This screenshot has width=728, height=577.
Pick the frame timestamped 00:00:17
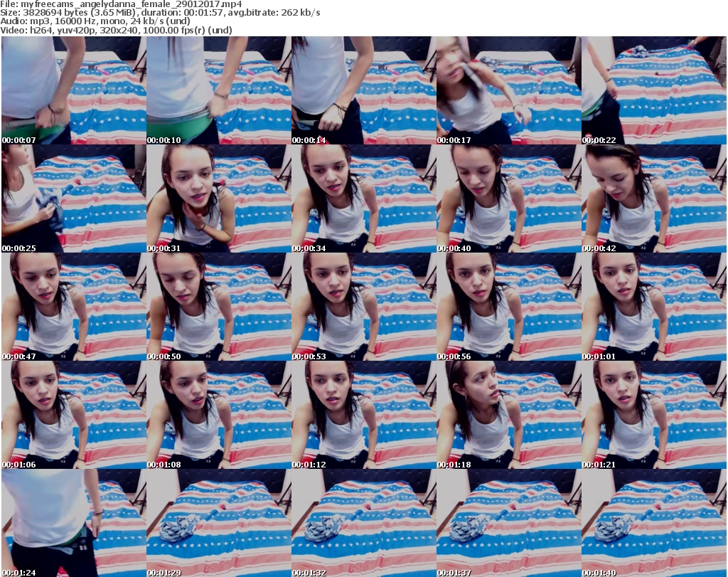pos(508,90)
